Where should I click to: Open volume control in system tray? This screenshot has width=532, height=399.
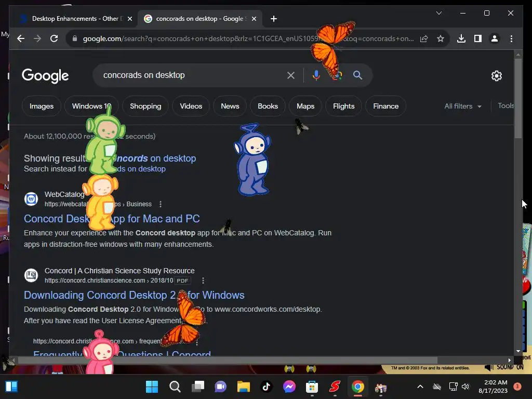(x=465, y=387)
